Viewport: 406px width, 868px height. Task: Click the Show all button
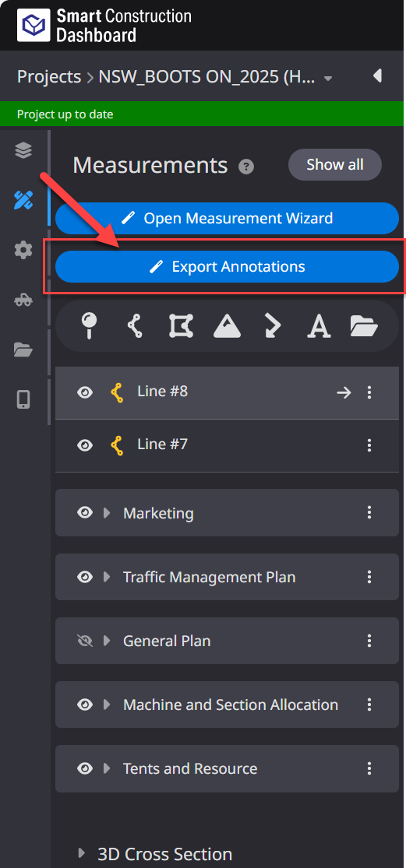(x=335, y=164)
